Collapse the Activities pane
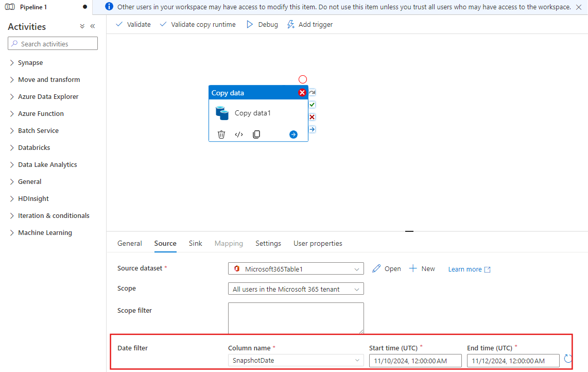Image resolution: width=588 pixels, height=372 pixels. click(x=93, y=26)
